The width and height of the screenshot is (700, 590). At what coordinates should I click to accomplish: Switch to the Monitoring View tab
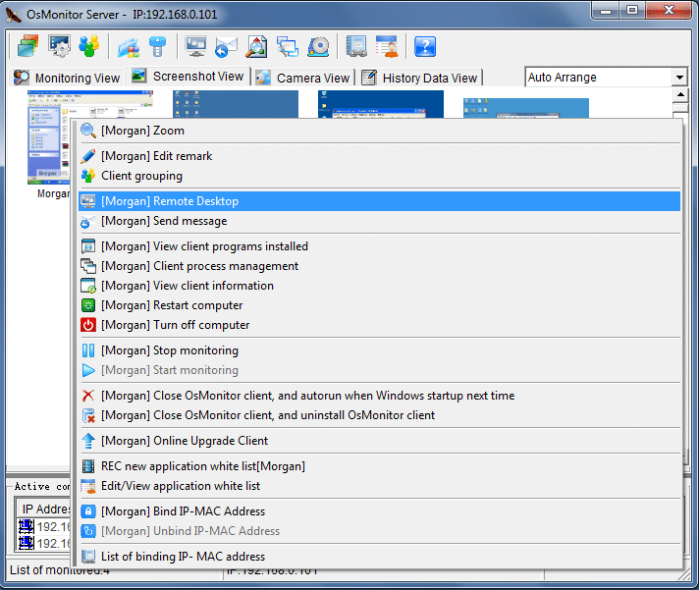67,78
